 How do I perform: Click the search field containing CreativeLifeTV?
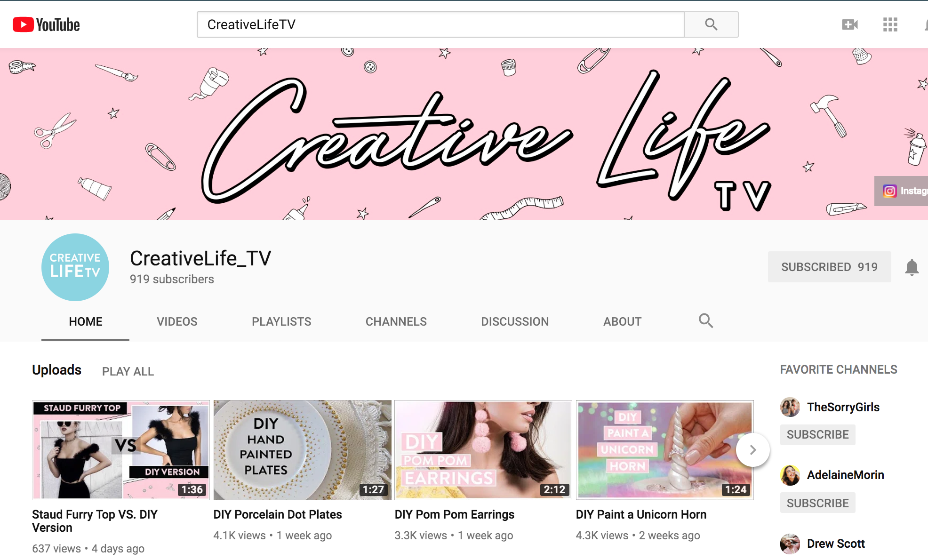pyautogui.click(x=440, y=24)
